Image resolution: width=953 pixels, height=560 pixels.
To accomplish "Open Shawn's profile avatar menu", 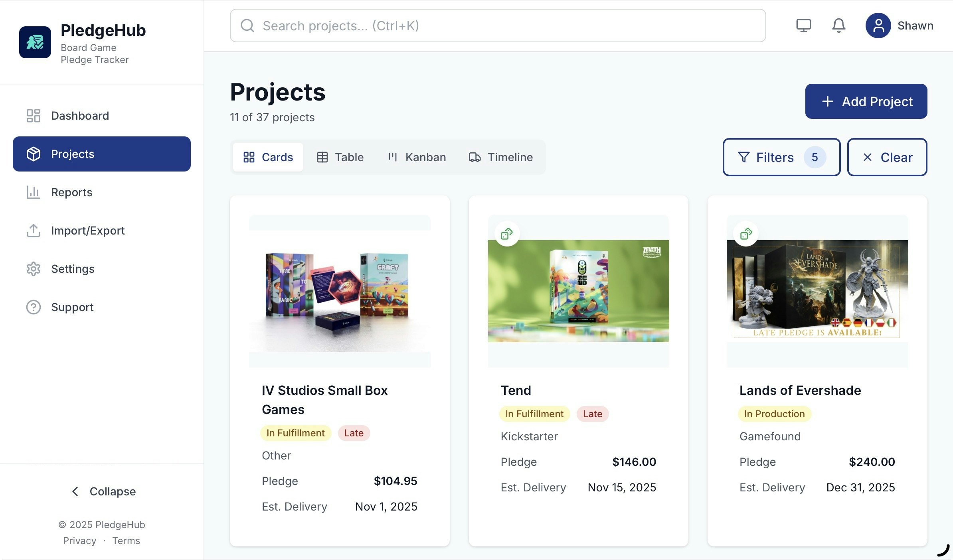I will click(878, 26).
